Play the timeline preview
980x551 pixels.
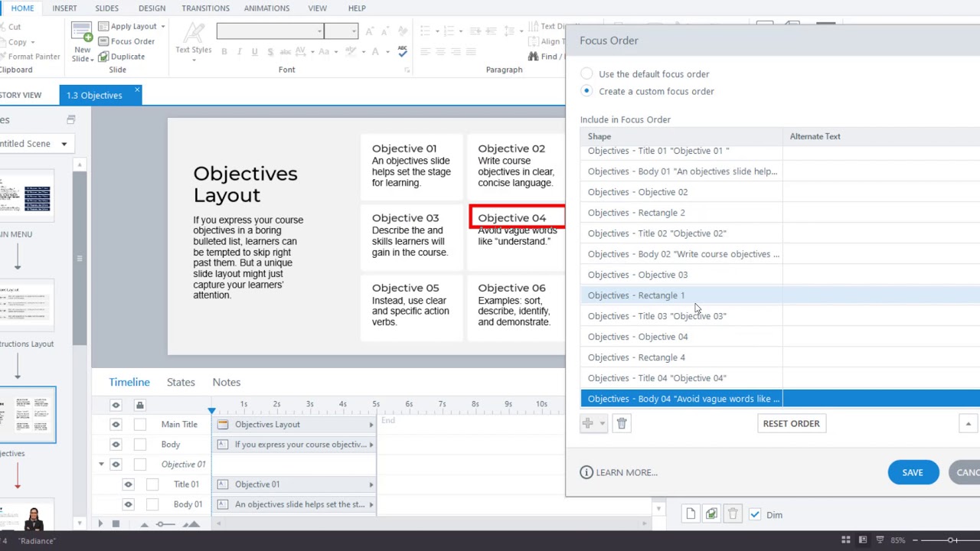click(x=100, y=523)
